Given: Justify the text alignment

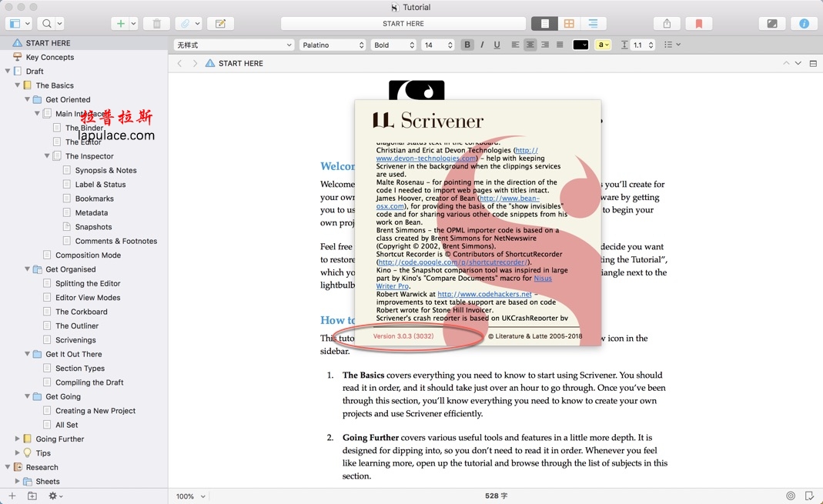Looking at the screenshot, I should point(560,45).
